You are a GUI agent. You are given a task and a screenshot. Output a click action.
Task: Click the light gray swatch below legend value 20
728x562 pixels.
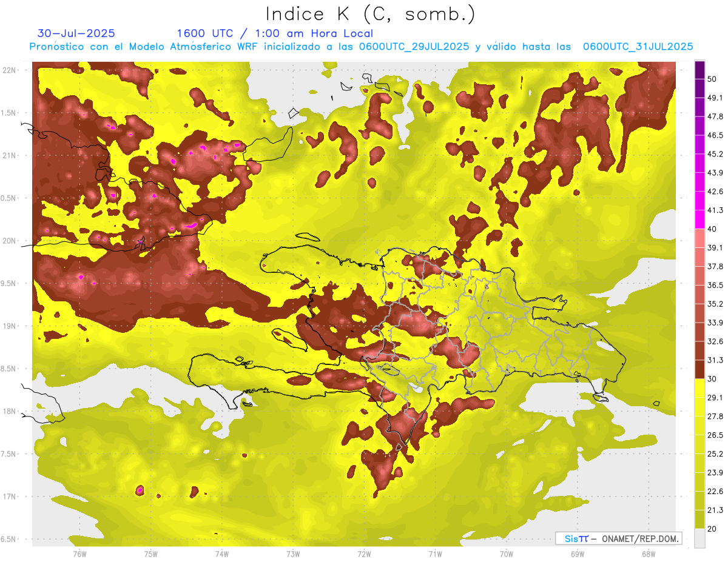(699, 538)
